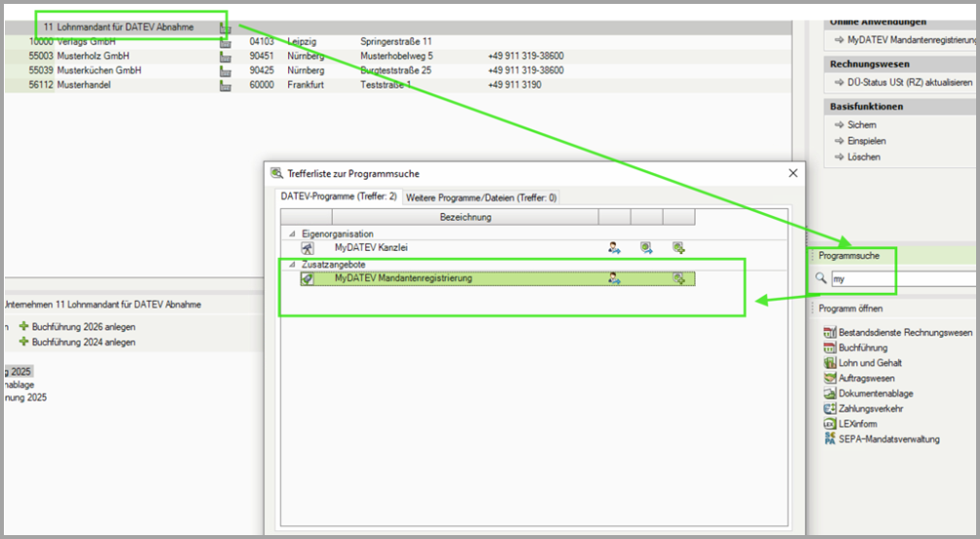Screen dimensions: 980x539
Task: Click first action icon in MyDATEV Kanzlei row
Action: pos(614,248)
